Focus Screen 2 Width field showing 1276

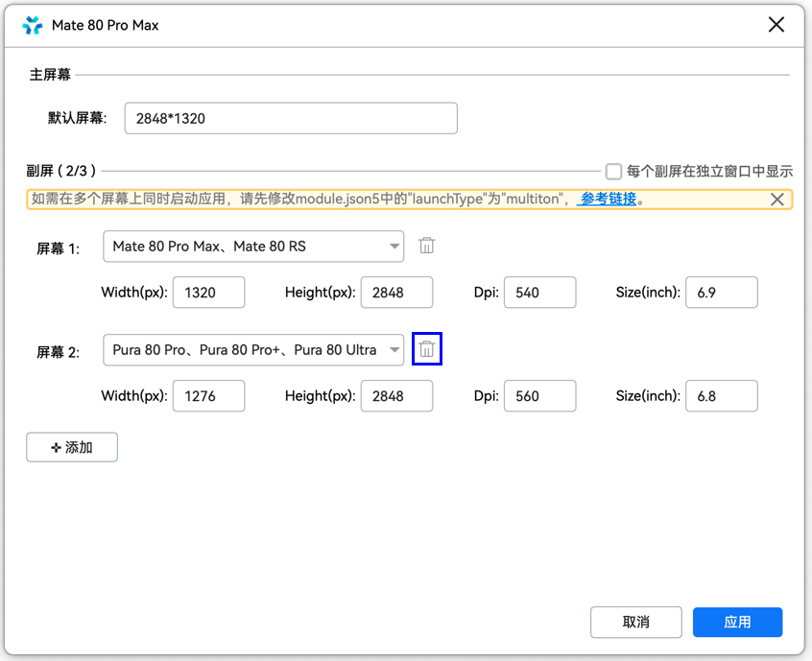coord(208,396)
